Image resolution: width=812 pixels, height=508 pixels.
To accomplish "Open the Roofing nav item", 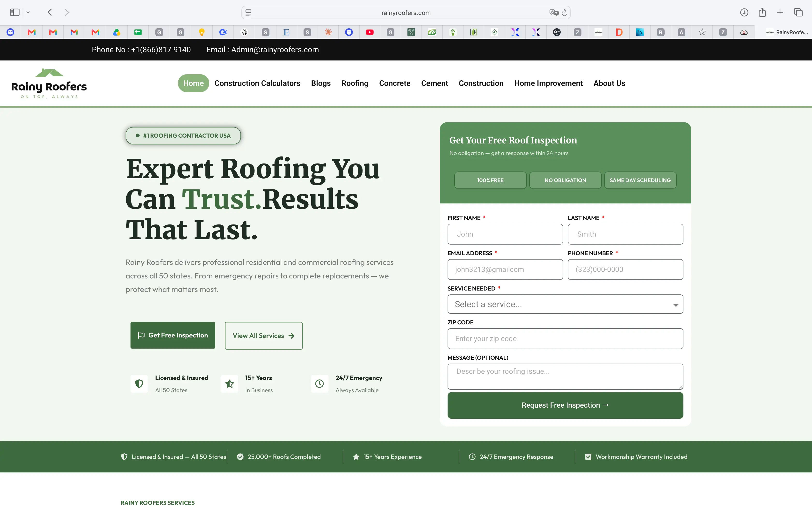I will pyautogui.click(x=355, y=83).
